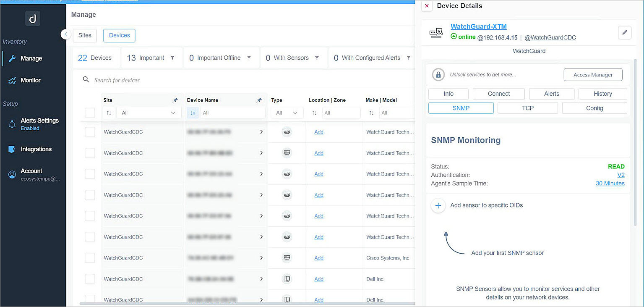Open the Type column dropdown
Image resolution: width=644 pixels, height=307 pixels.
tap(287, 113)
